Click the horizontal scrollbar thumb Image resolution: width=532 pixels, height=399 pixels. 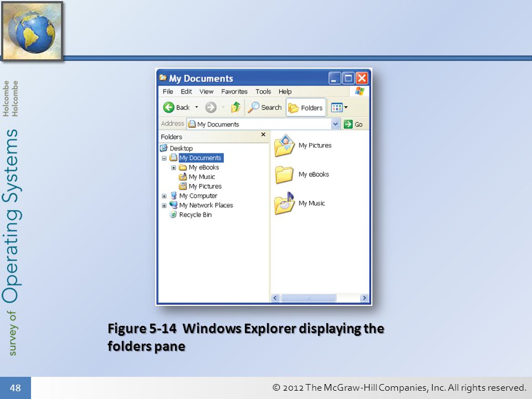tap(308, 298)
